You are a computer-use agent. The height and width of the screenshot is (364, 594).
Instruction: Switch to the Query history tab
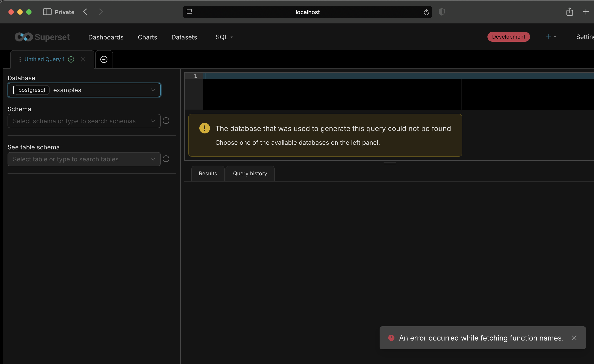point(250,173)
